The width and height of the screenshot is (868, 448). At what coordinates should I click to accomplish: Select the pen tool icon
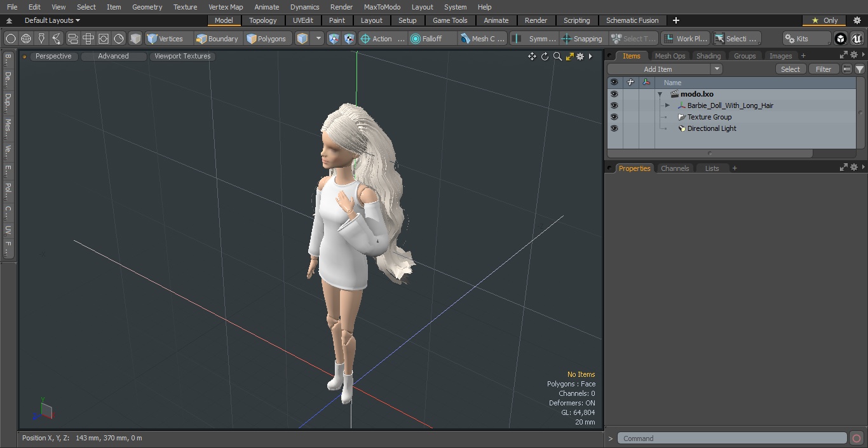pyautogui.click(x=41, y=39)
